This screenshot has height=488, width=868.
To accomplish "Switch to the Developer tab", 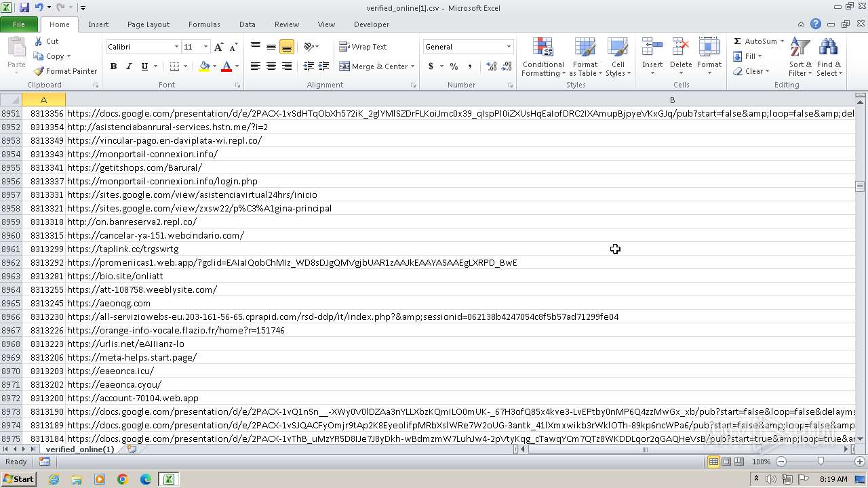I will coord(372,24).
